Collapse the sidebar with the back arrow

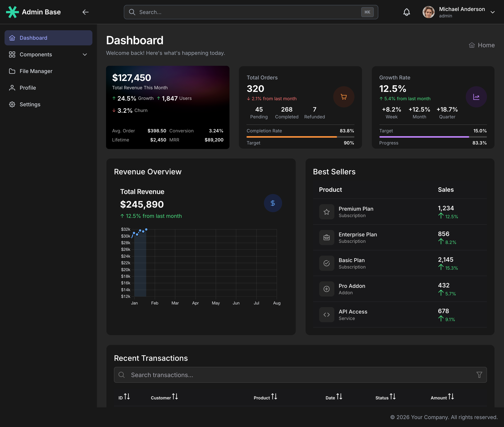click(85, 12)
